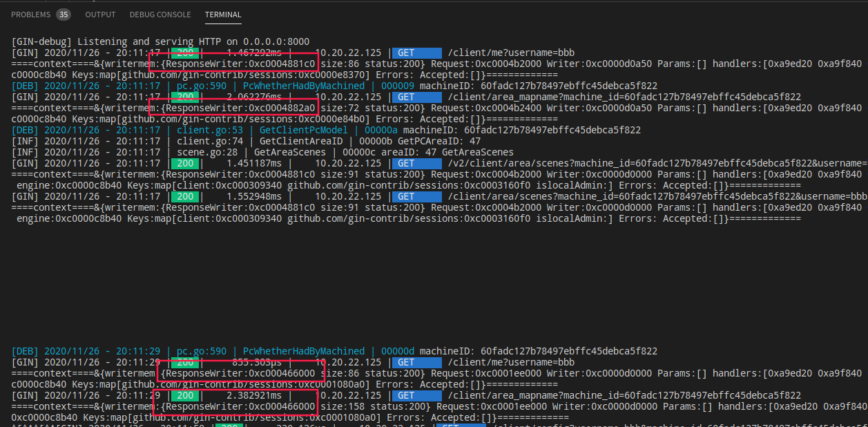
Task: Open pc.go:590 reference on the 00000d row
Action: tap(202, 351)
